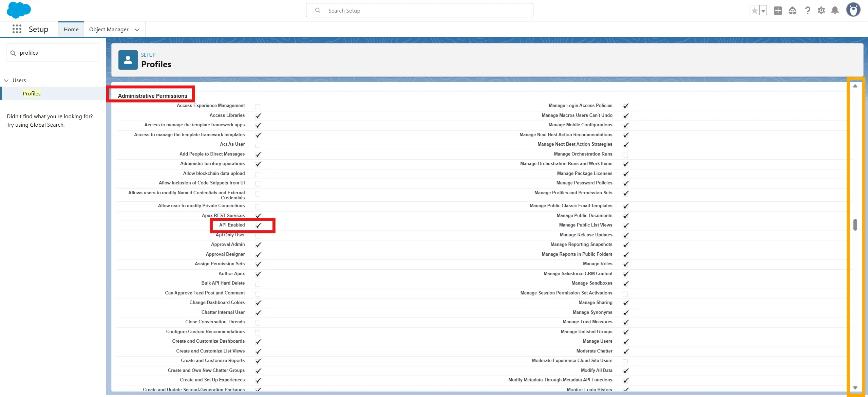The height and width of the screenshot is (397, 868).
Task: Click the user avatar icon
Action: [853, 10]
